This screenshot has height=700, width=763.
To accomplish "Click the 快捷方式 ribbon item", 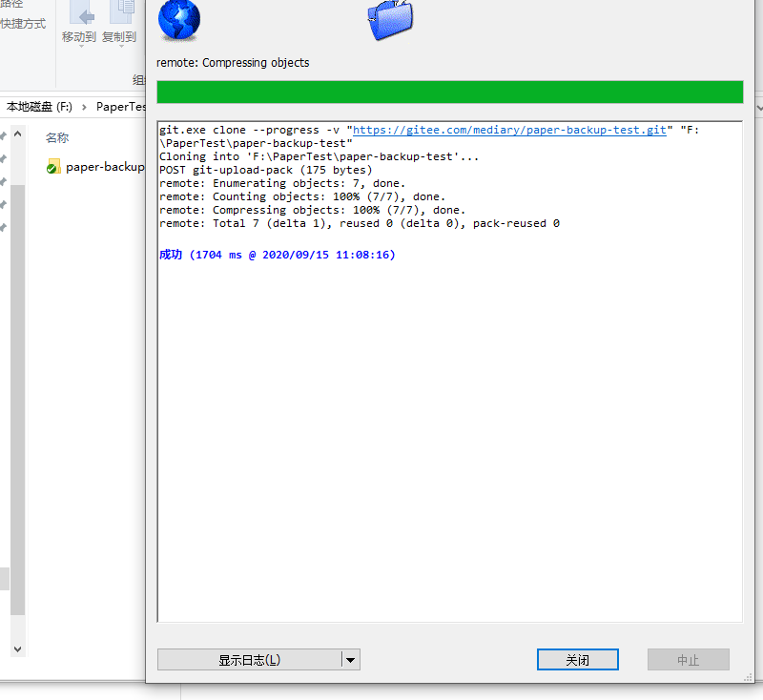I will click(23, 23).
